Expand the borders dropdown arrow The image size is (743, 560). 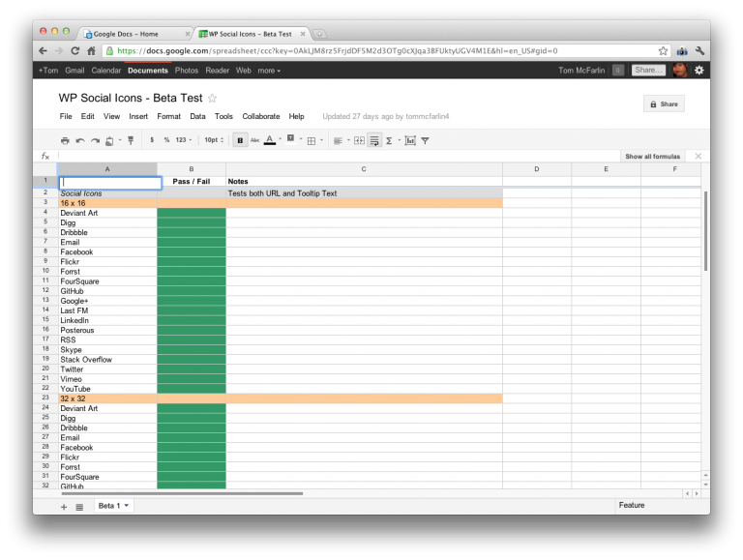pos(322,140)
